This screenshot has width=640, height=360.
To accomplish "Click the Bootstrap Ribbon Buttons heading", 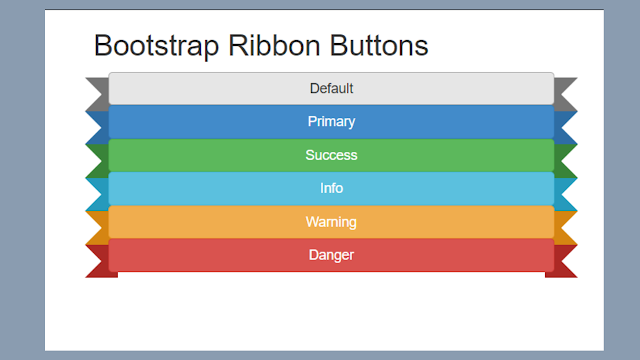I will pos(261,45).
